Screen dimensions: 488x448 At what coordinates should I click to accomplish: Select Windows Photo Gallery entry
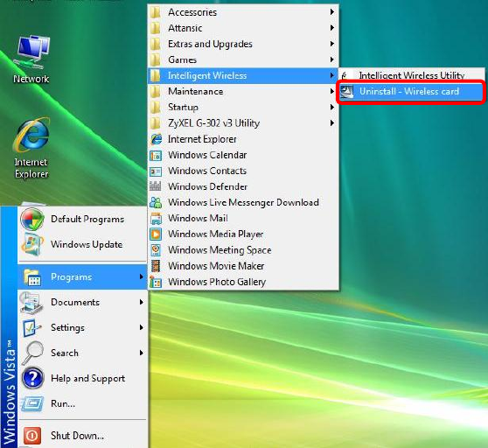(x=243, y=282)
